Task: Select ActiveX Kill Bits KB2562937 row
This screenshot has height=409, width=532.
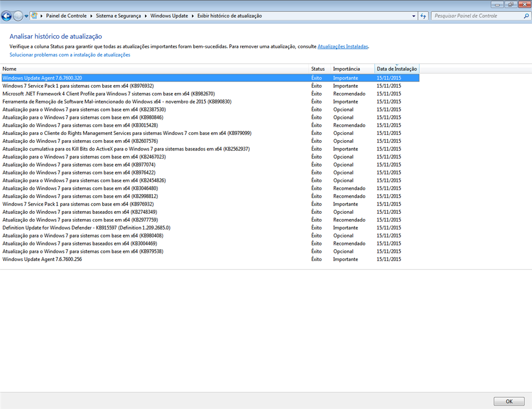Action: click(x=210, y=149)
